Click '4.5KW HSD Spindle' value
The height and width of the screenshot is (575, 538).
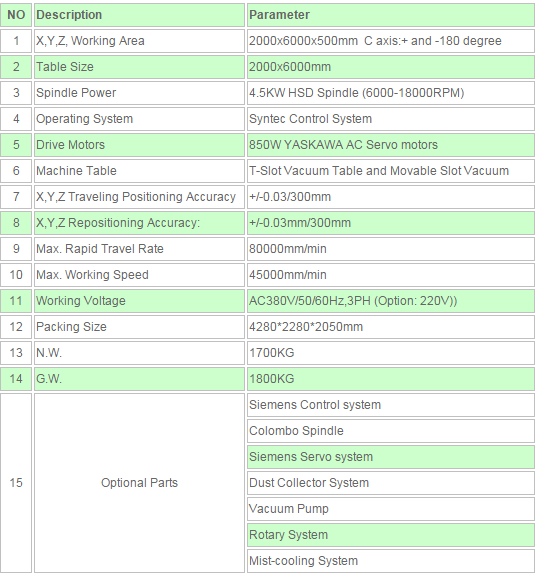[391, 93]
